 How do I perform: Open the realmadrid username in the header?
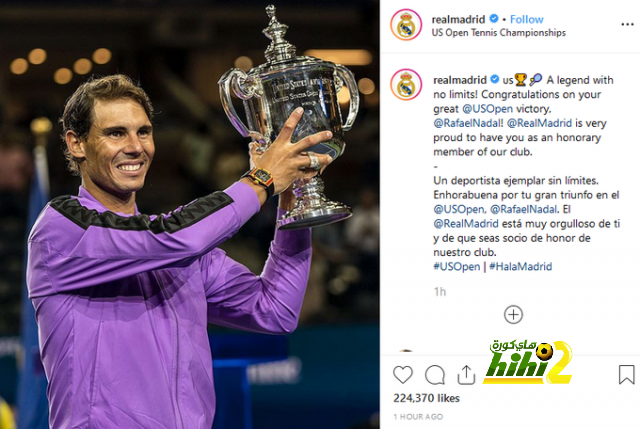tap(459, 19)
